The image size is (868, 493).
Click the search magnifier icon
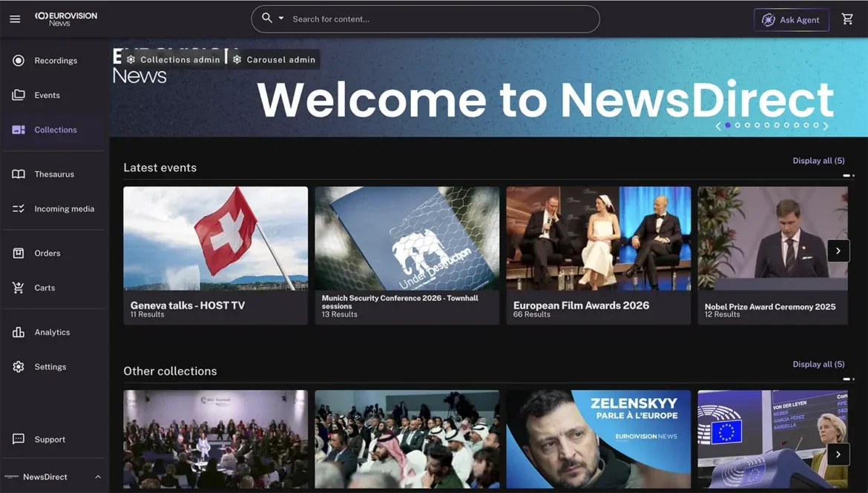pos(267,19)
